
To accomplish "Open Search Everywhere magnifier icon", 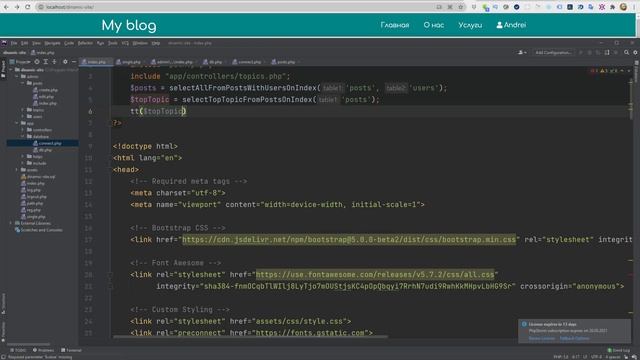I will pyautogui.click(x=626, y=52).
